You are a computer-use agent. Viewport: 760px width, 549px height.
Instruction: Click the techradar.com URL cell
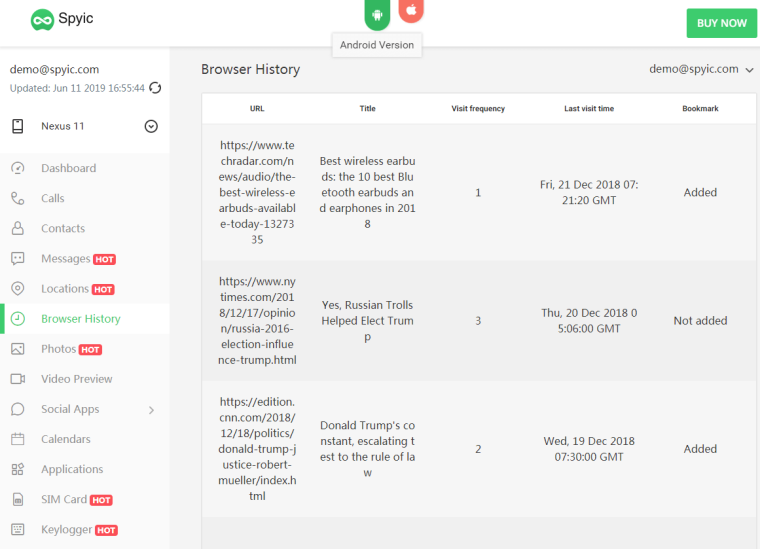tap(257, 192)
